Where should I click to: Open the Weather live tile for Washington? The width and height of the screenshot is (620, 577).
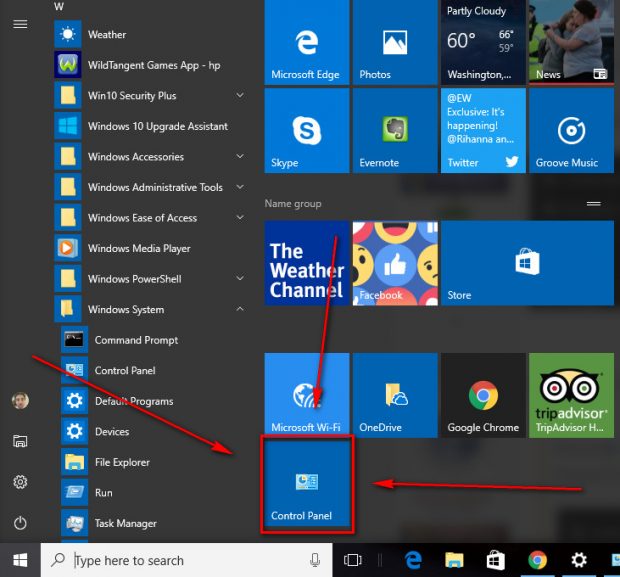pos(483,42)
